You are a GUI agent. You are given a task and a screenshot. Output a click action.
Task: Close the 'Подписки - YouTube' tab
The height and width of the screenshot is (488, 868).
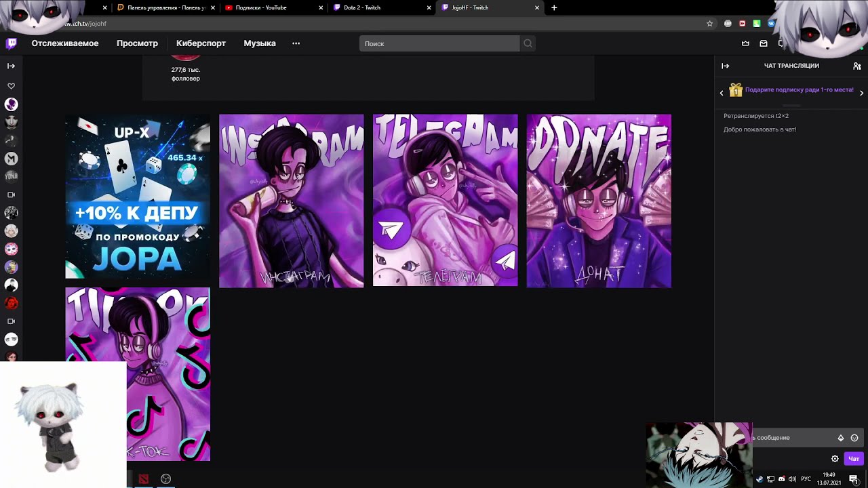click(x=321, y=8)
